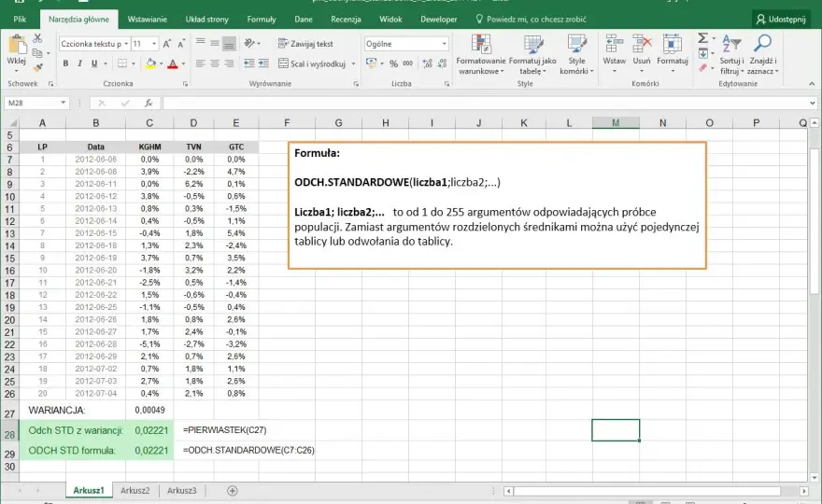
Task: Click the cell borders icon
Action: click(x=122, y=63)
